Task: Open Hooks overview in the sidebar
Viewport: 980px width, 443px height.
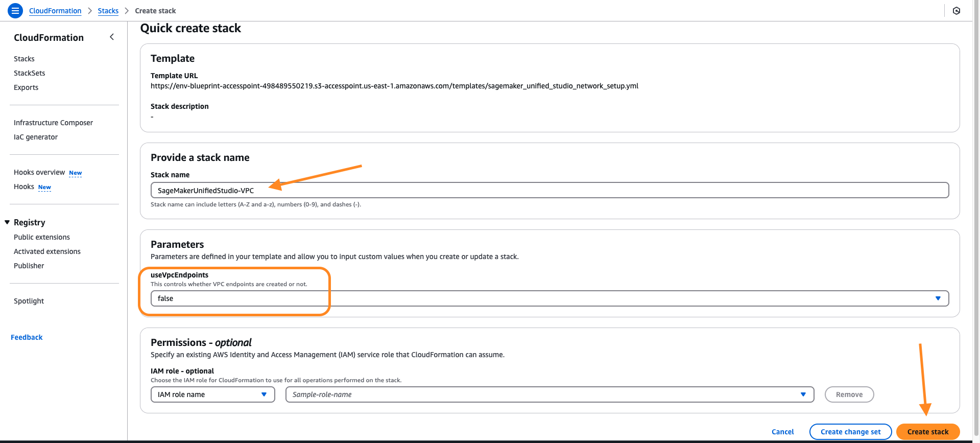Action: coord(39,172)
